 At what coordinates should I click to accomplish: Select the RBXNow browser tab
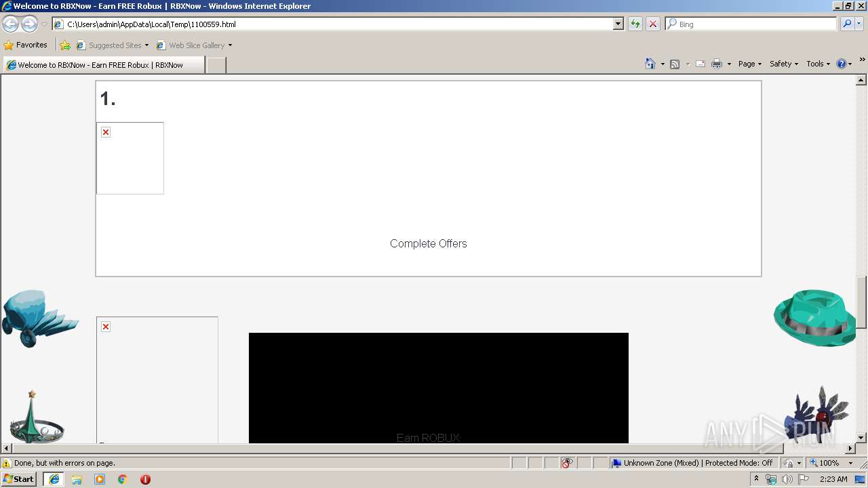[104, 65]
